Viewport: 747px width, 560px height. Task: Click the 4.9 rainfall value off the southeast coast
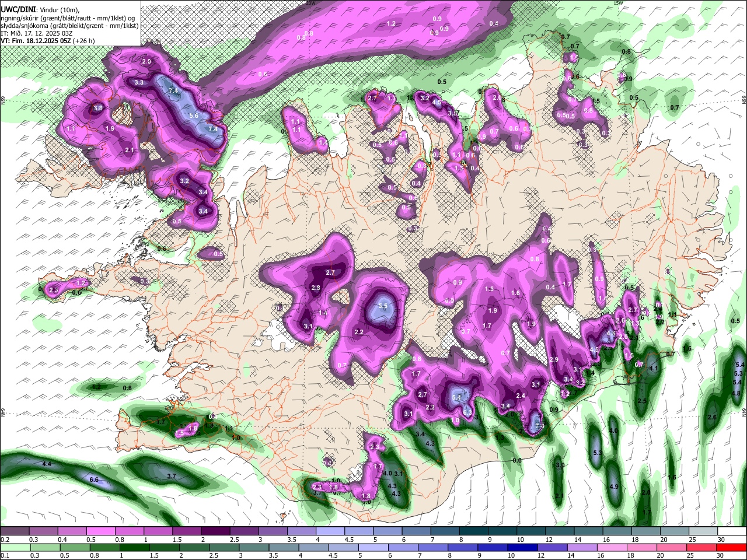(614, 487)
